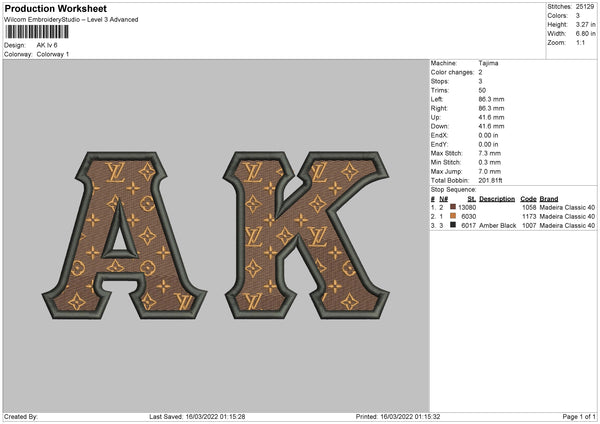This screenshot has width=600, height=424.
Task: Click the stitches count 25129
Action: coord(585,7)
